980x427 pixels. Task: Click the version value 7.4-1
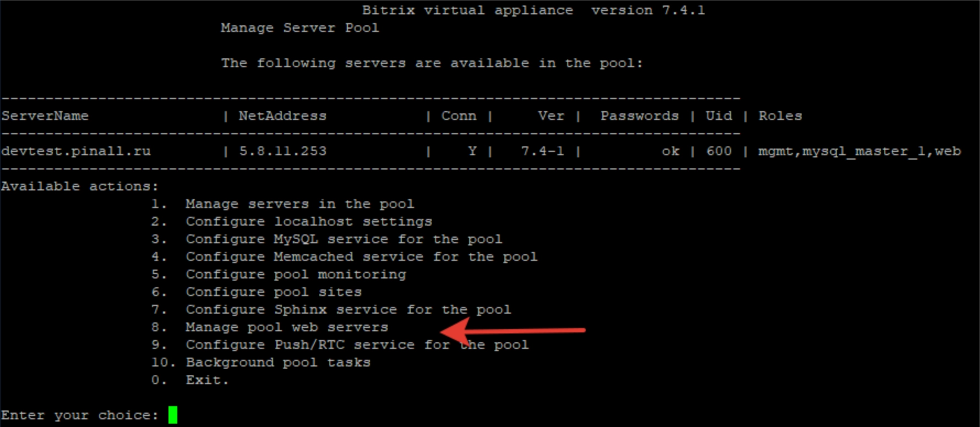[543, 151]
